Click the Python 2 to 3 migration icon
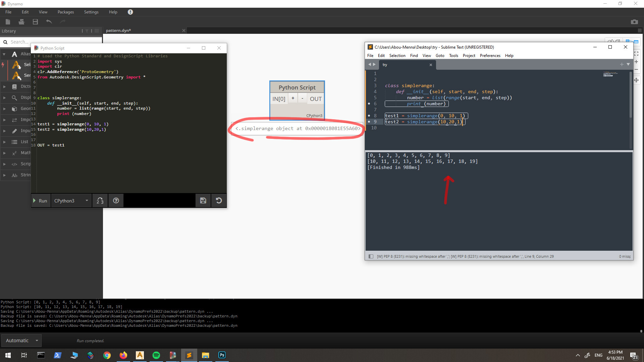Image resolution: width=644 pixels, height=362 pixels. click(x=100, y=200)
